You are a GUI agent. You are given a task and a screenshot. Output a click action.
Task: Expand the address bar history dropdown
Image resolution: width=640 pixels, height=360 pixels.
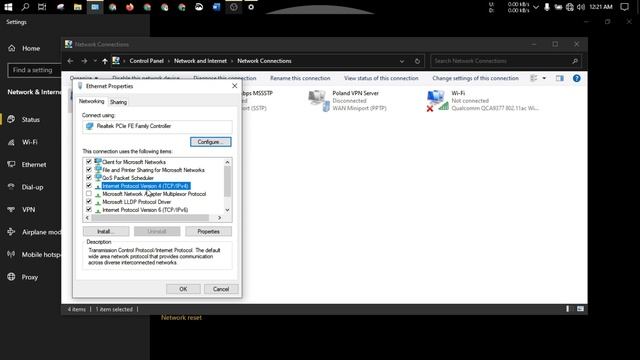coord(402,61)
